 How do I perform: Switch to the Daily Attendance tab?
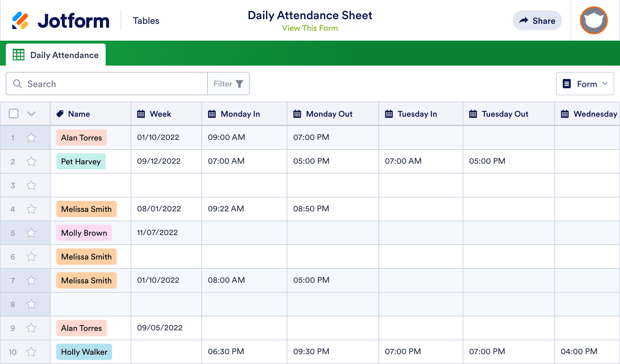[x=56, y=55]
